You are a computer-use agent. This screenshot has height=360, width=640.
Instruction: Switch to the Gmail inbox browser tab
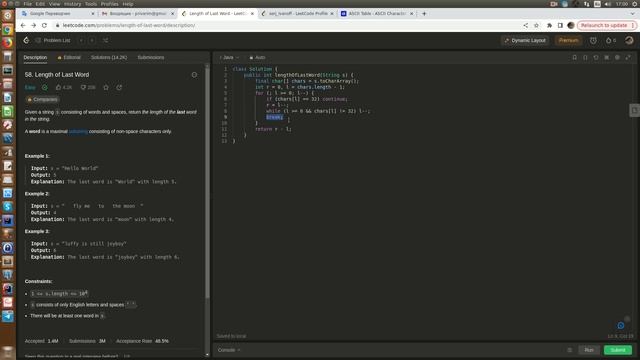tap(137, 13)
